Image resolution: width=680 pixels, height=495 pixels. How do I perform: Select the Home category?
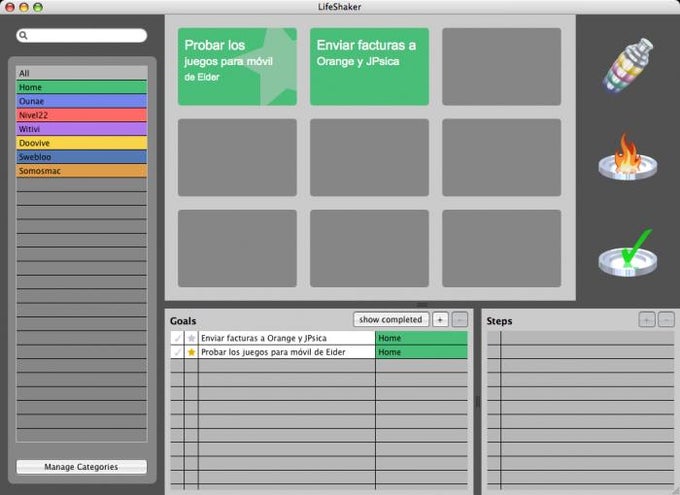pos(82,87)
